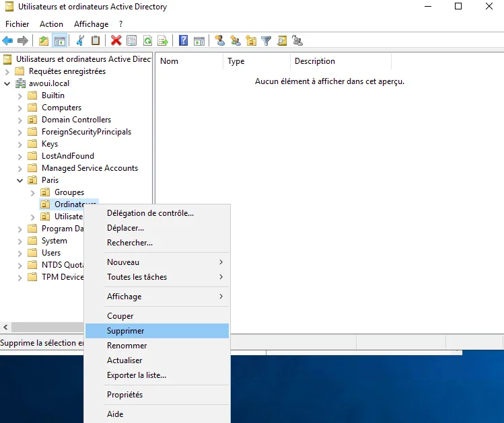Expand the Users container
The image size is (504, 423).
[20, 254]
